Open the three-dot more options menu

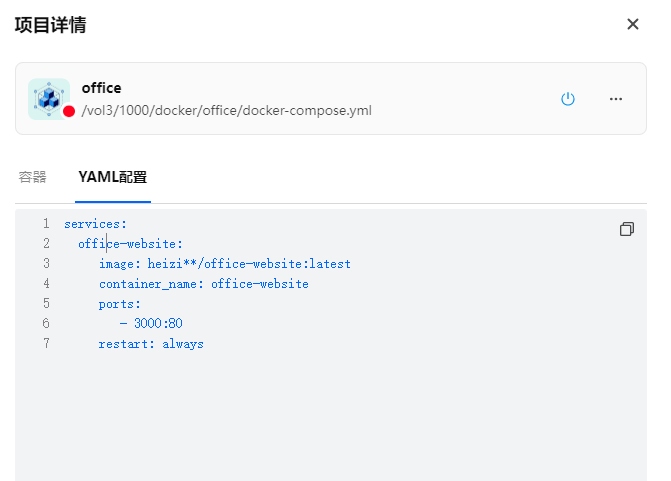(616, 99)
